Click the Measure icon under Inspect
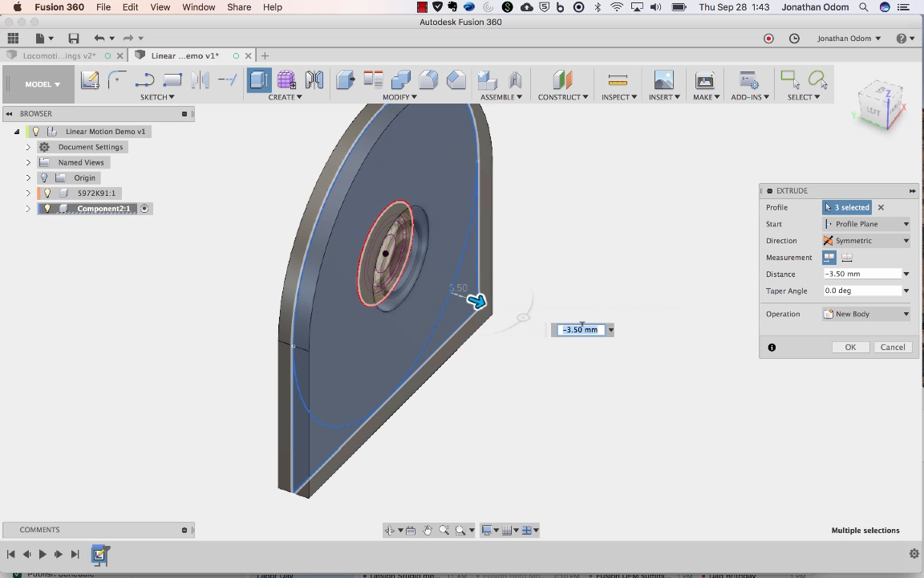The image size is (924, 578). click(x=618, y=79)
